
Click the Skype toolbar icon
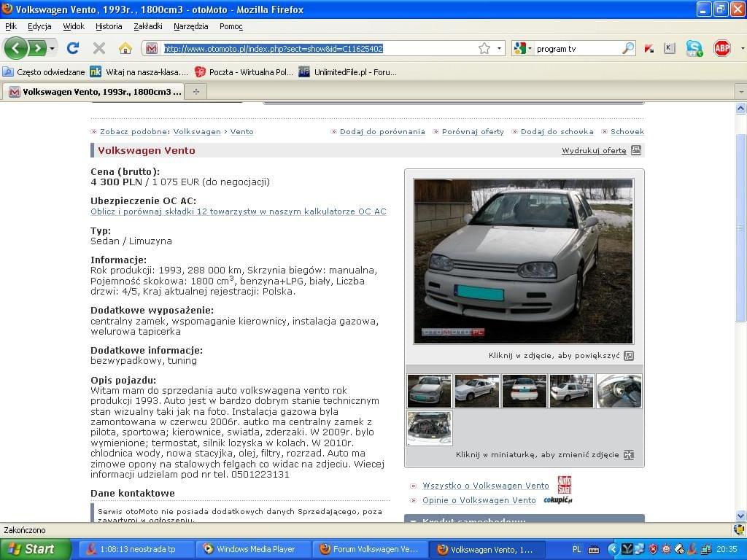[x=694, y=48]
